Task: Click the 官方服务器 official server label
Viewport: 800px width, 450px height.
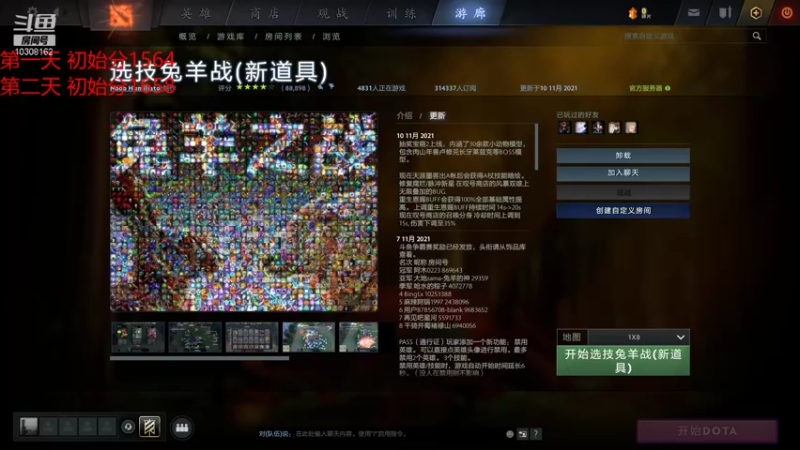Action: tap(645, 88)
